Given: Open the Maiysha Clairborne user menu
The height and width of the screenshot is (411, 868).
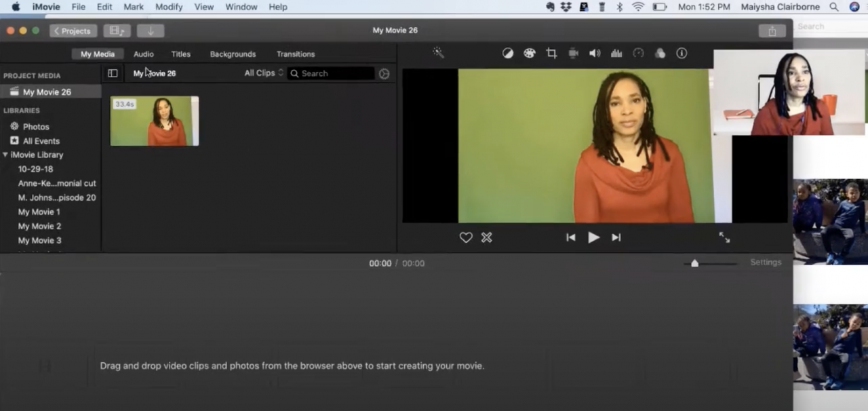Looking at the screenshot, I should (780, 7).
